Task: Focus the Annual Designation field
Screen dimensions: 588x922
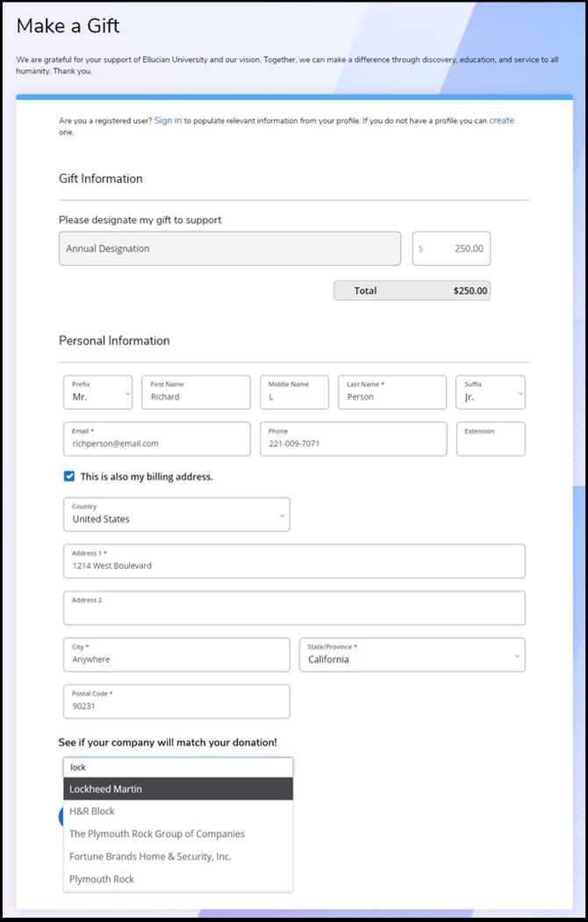Action: pos(229,249)
